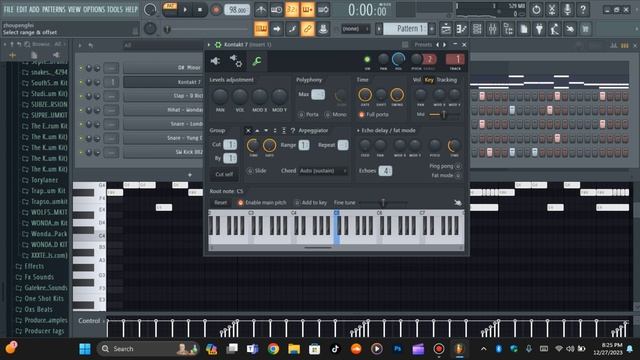Open the EDIT menu
Image resolution: width=640 pixels, height=360 pixels.
[22, 9]
